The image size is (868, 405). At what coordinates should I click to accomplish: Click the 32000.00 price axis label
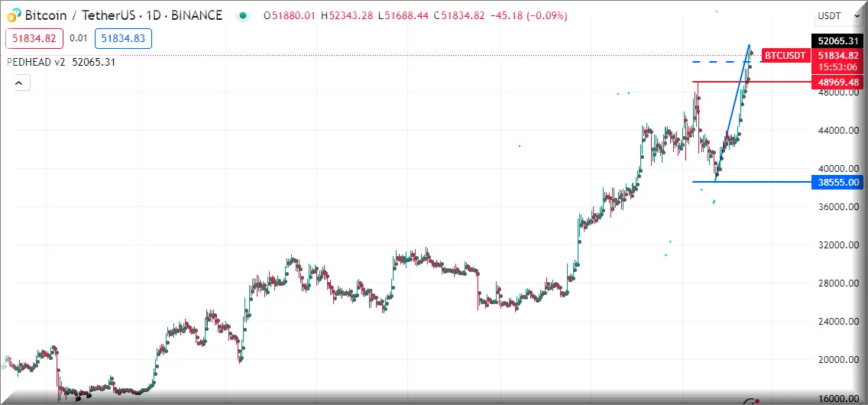click(838, 245)
